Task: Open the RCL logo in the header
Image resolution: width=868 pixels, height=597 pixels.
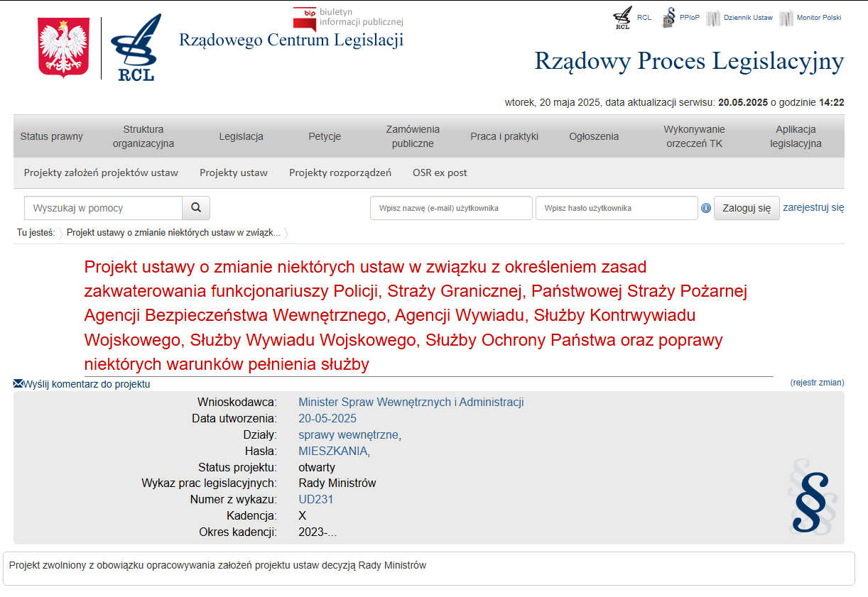Action: 136,48
